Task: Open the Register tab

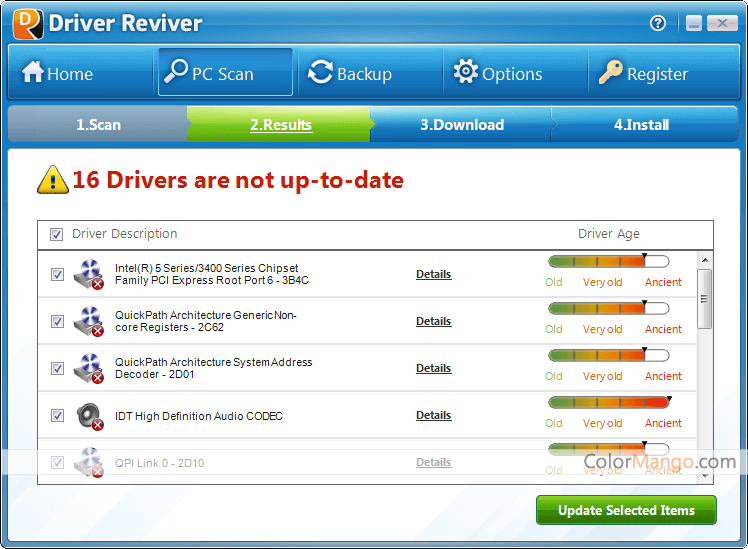Action: click(664, 73)
